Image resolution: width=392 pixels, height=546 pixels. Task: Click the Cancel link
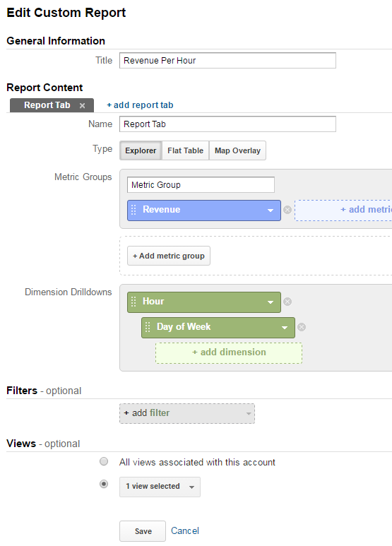coord(185,531)
